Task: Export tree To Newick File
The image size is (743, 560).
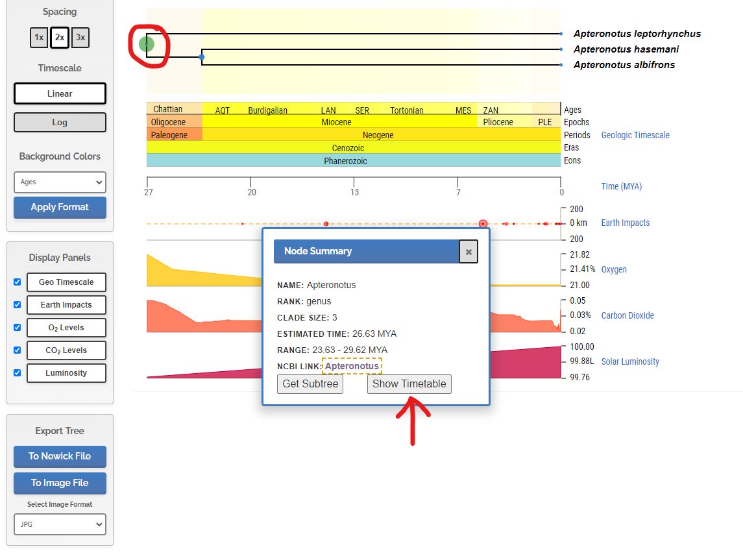Action: 60,456
